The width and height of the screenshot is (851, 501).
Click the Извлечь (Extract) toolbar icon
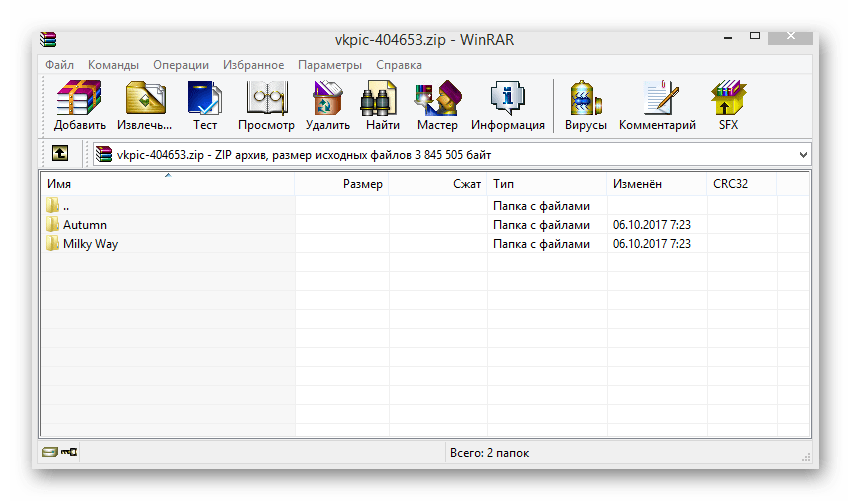tap(145, 106)
